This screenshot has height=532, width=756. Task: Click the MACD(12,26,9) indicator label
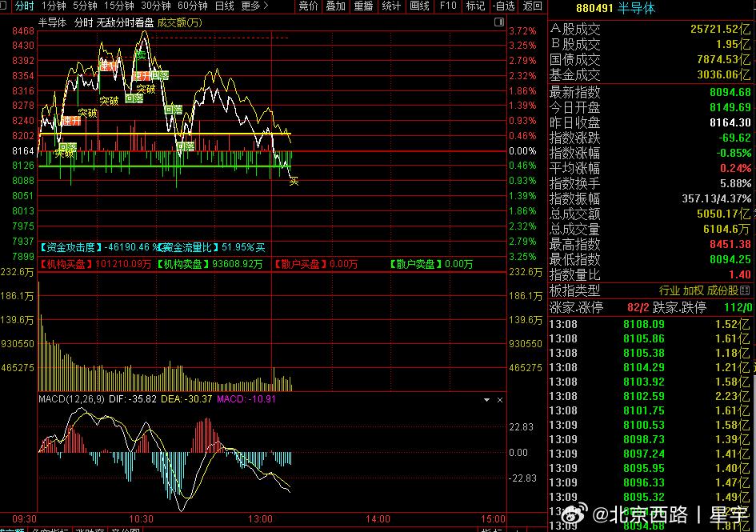(71, 399)
